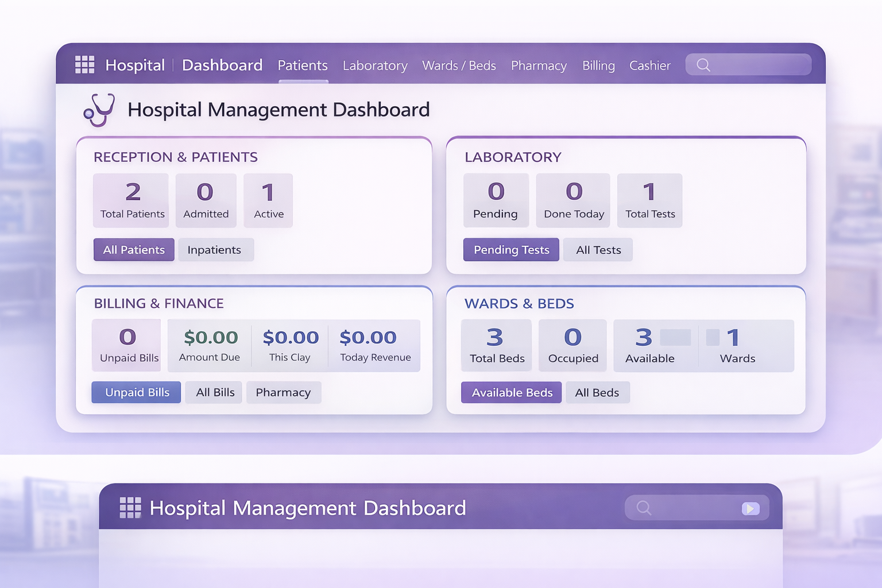Click the app grid icon beside Hospital
882x588 pixels.
pos(84,65)
